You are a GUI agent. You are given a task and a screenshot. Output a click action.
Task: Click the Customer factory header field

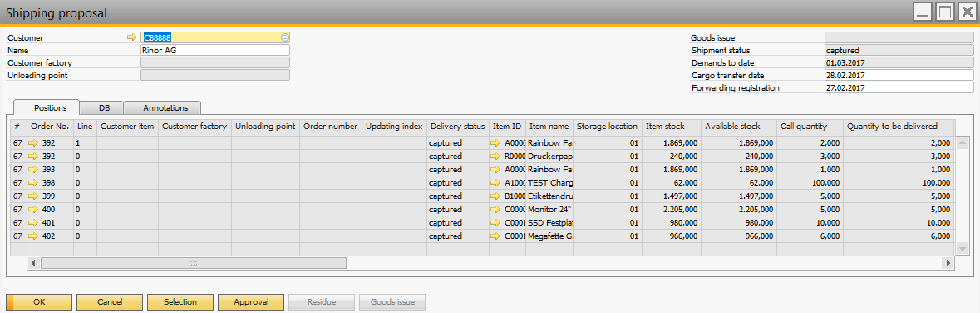(x=215, y=62)
